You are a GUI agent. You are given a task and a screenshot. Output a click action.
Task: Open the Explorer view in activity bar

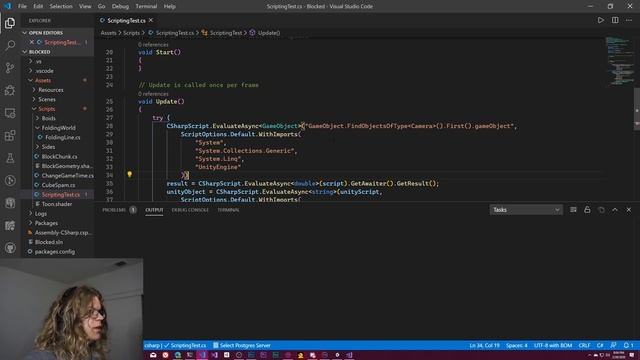tap(10, 23)
